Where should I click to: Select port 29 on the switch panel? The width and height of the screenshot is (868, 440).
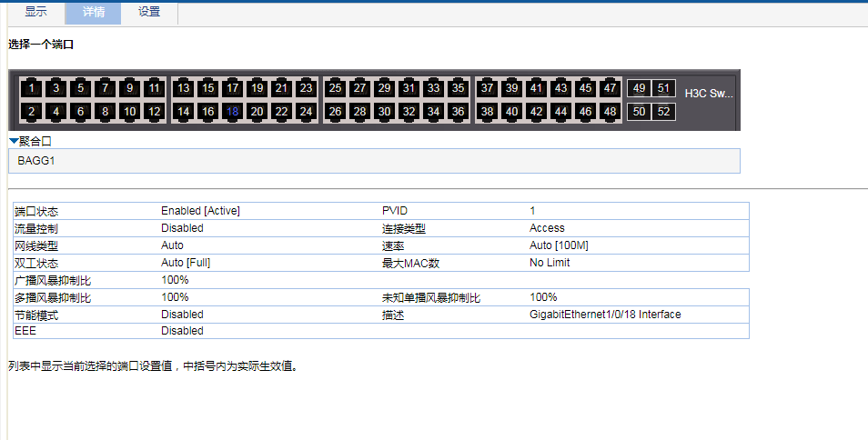click(x=384, y=88)
